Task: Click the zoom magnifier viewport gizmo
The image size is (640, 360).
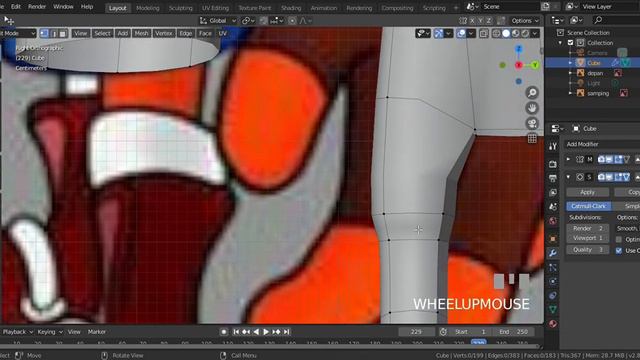Action: click(x=532, y=93)
